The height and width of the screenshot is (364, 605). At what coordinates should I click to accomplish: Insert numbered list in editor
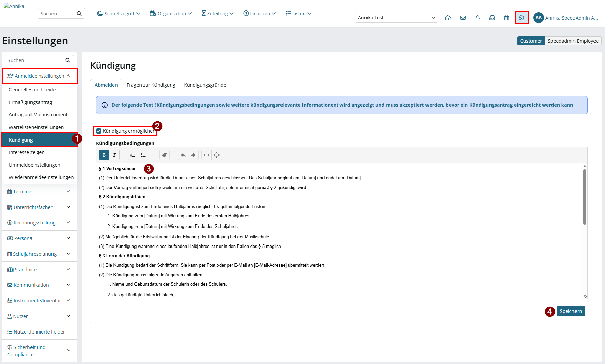tap(133, 155)
